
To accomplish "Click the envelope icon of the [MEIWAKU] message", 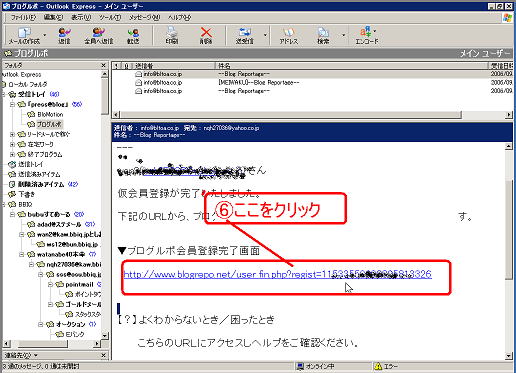I will point(138,82).
